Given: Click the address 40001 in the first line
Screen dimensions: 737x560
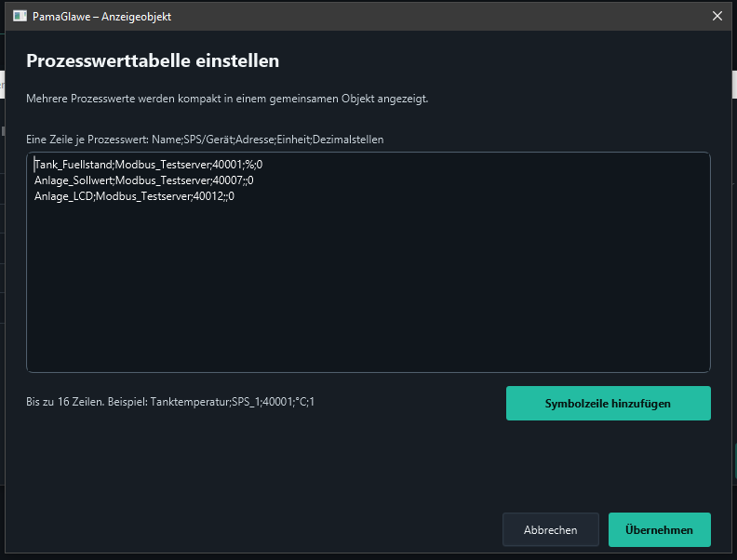Looking at the screenshot, I should (x=227, y=165).
